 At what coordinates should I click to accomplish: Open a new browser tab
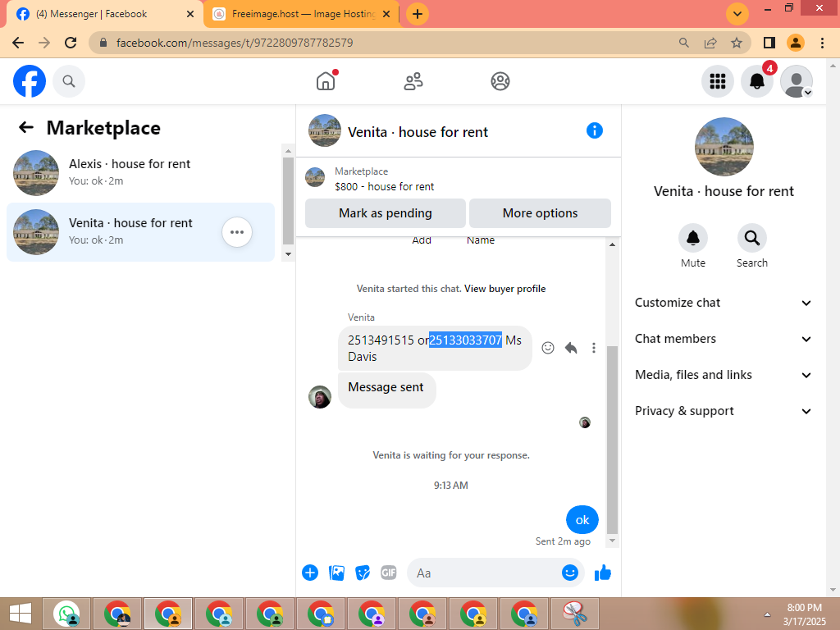418,14
